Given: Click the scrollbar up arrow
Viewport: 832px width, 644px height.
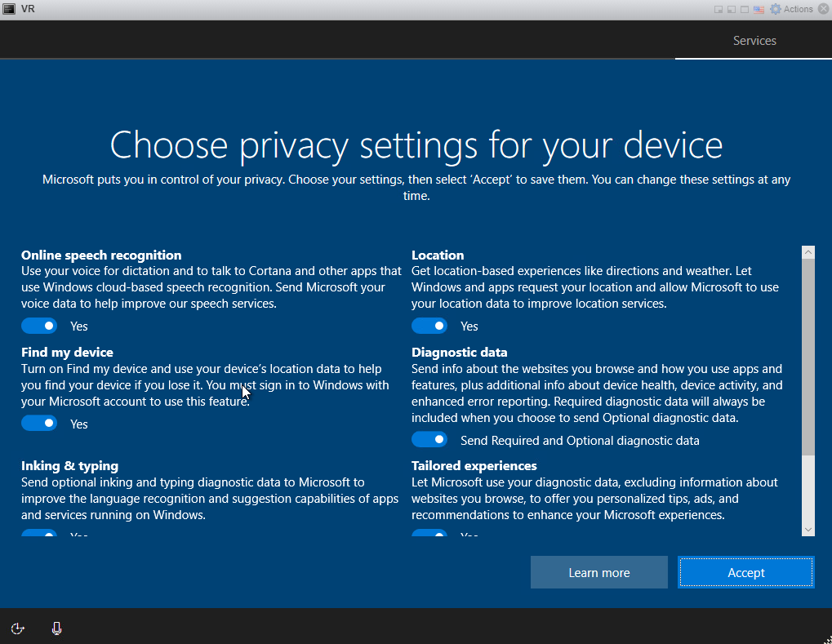Looking at the screenshot, I should (x=808, y=252).
